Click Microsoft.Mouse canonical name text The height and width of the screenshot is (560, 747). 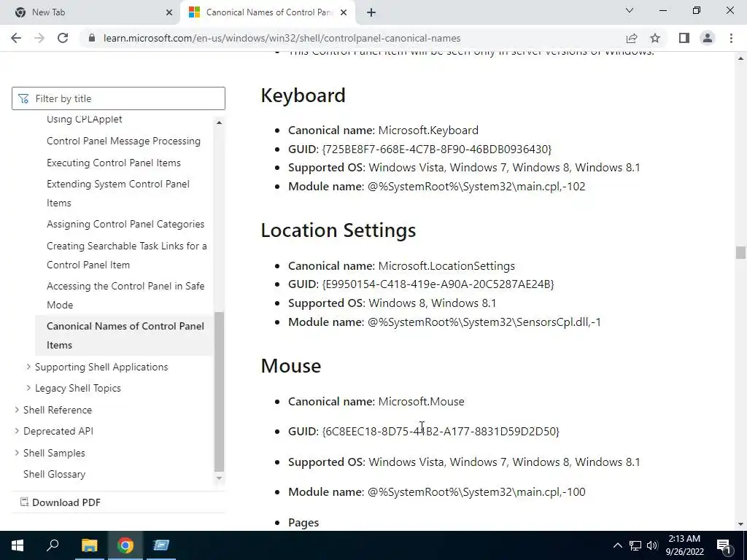(x=421, y=402)
